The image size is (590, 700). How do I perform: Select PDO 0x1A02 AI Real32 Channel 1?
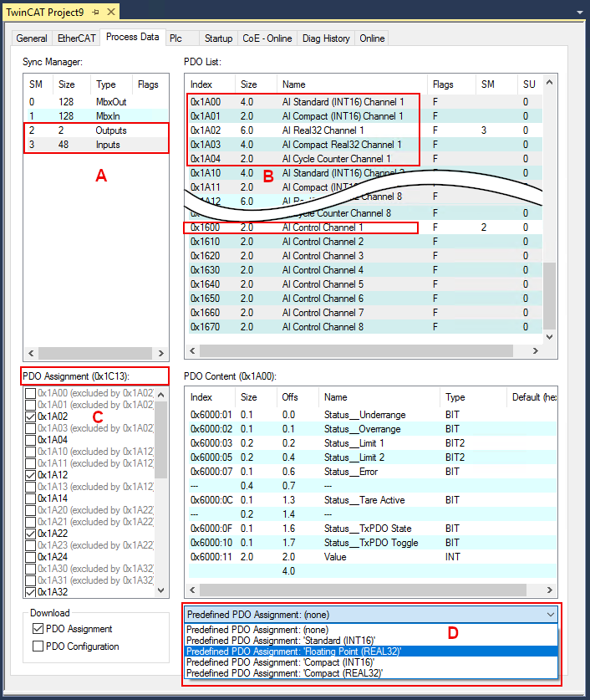(x=365, y=130)
